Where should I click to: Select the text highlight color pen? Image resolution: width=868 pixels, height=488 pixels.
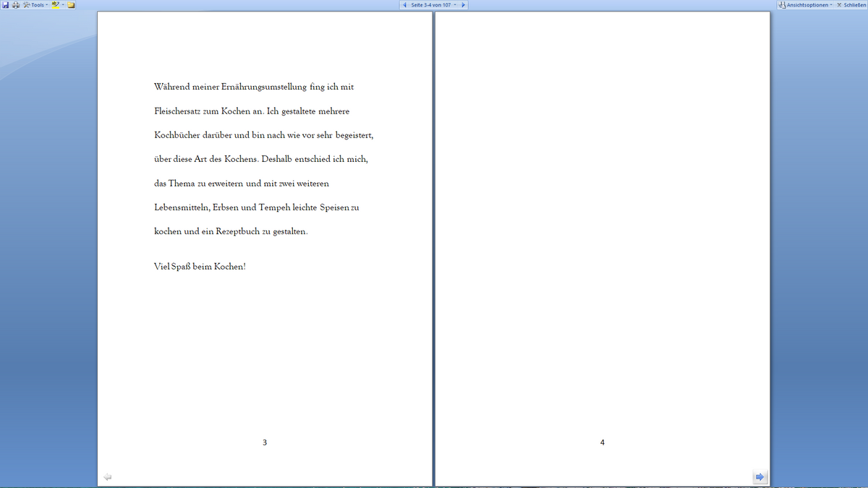tap(55, 4)
